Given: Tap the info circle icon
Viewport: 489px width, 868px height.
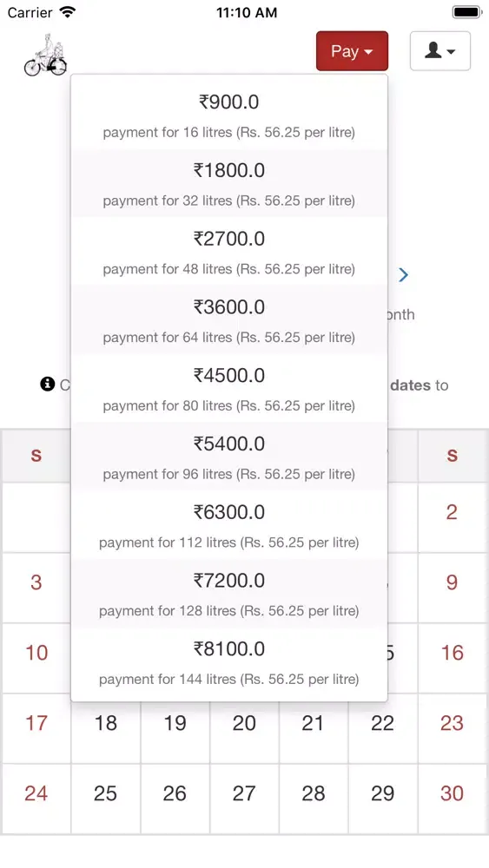Looking at the screenshot, I should 48,385.
